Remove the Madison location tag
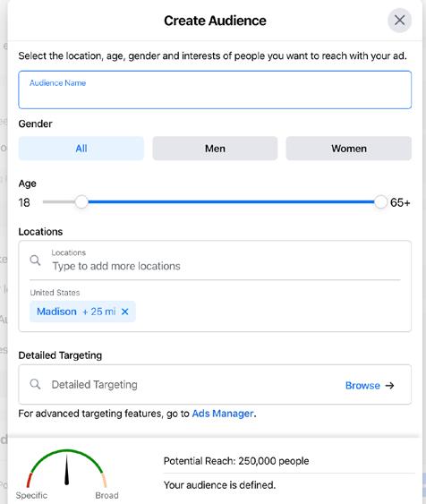The width and height of the screenshot is (426, 504). pyautogui.click(x=125, y=312)
